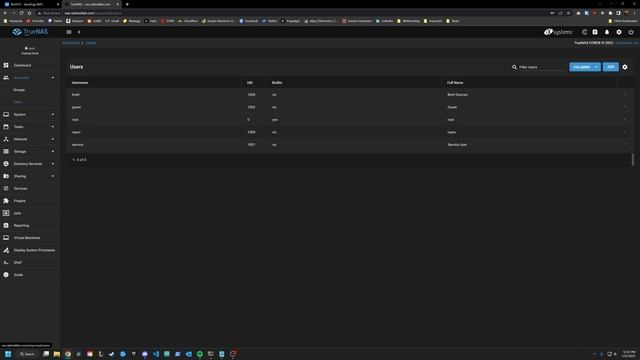Click the page vertical scrollbar
This screenshot has width=640, height=360.
633,160
